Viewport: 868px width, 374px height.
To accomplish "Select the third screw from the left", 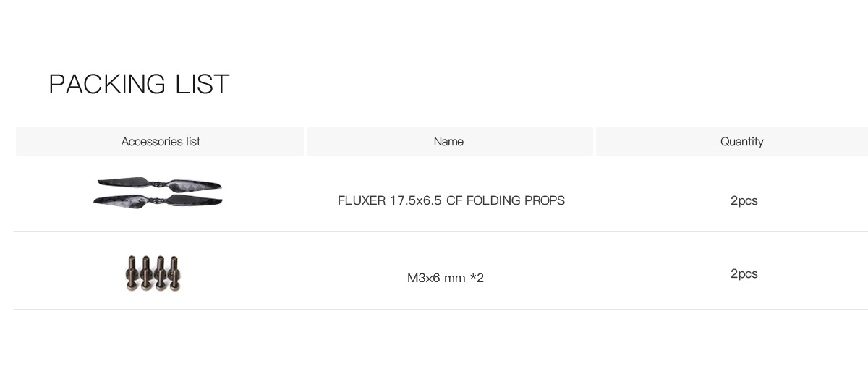I will pyautogui.click(x=160, y=273).
